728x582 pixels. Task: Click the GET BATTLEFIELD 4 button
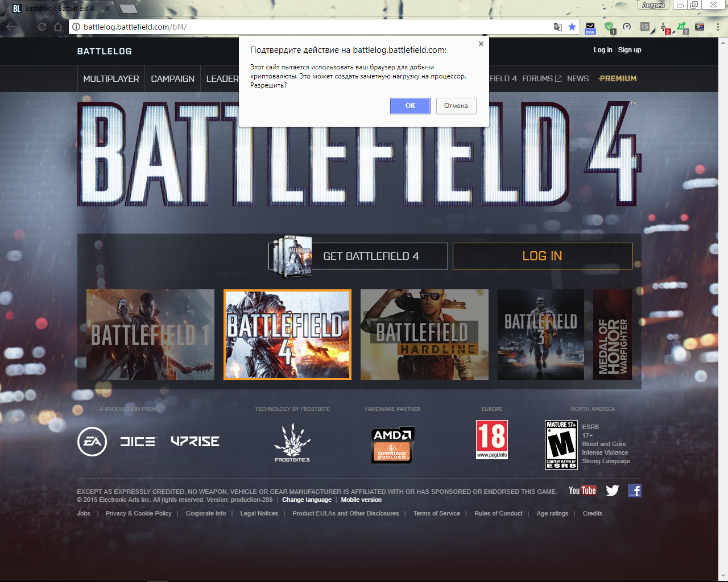point(358,256)
